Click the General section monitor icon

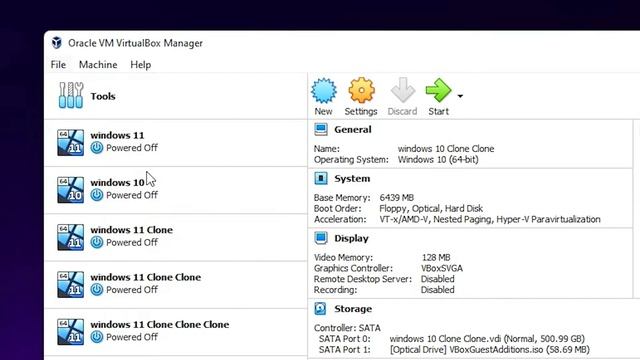[x=321, y=129]
